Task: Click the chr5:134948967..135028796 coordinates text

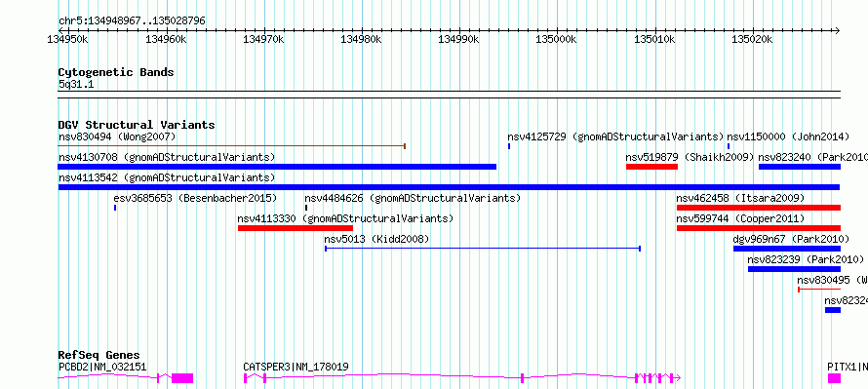Action: click(132, 21)
